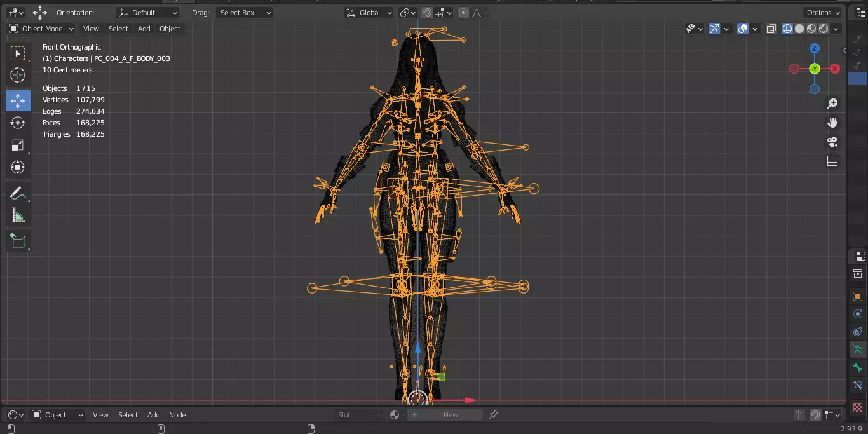
Task: Open the pivot point dropdown
Action: (x=407, y=13)
